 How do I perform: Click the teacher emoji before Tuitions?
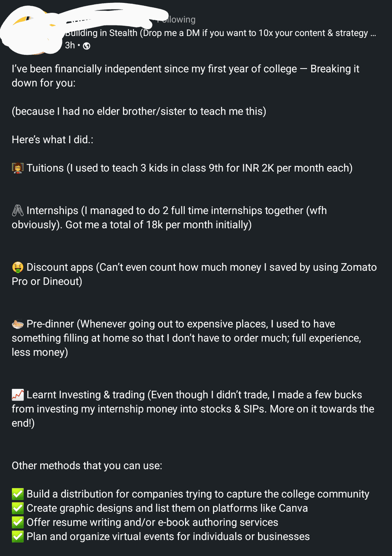(18, 168)
